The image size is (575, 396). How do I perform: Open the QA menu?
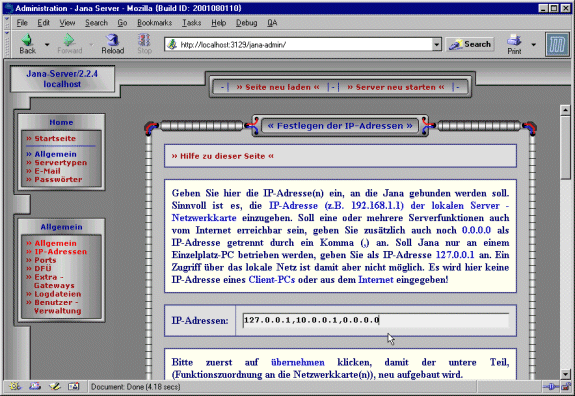[272, 23]
